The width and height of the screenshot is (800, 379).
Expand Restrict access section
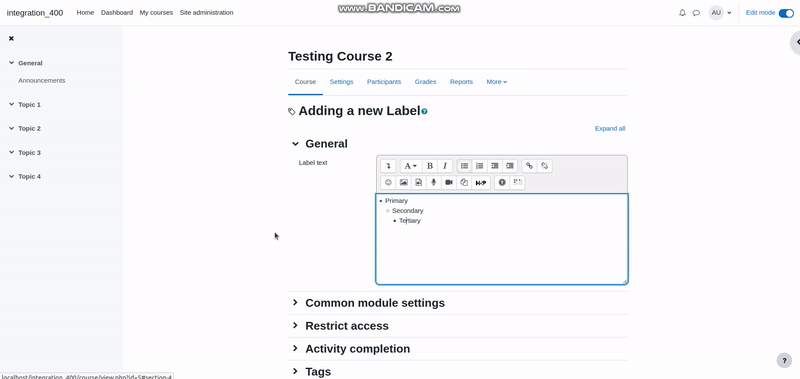click(295, 325)
